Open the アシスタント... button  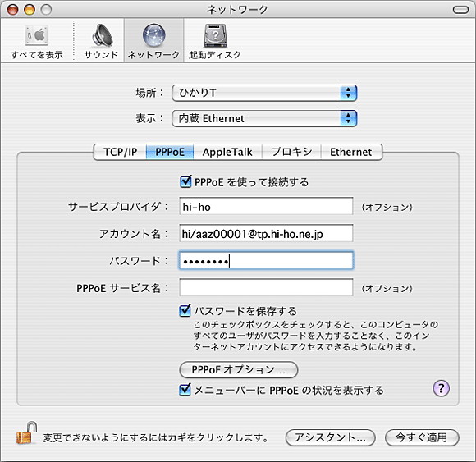point(330,437)
